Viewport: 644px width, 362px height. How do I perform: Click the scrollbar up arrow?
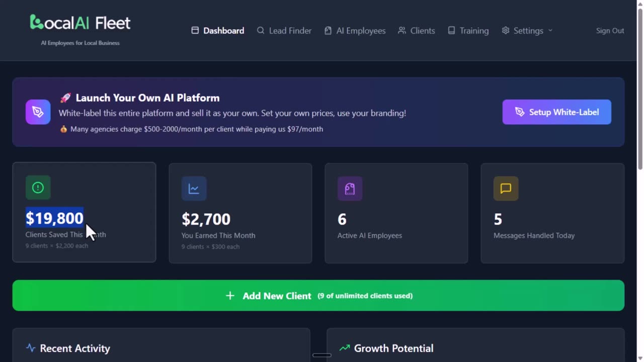[x=640, y=4]
